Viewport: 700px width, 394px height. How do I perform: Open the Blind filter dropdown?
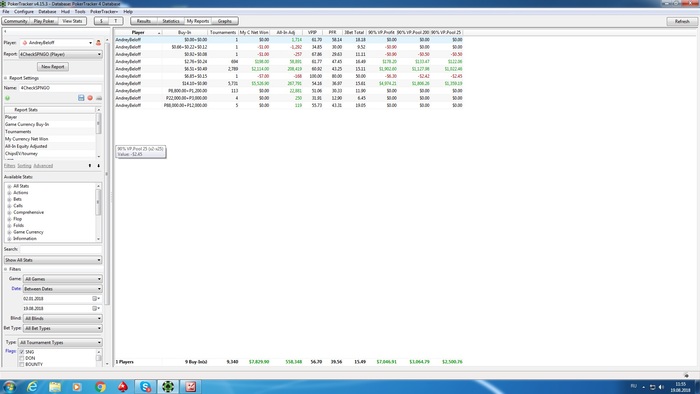click(x=62, y=318)
